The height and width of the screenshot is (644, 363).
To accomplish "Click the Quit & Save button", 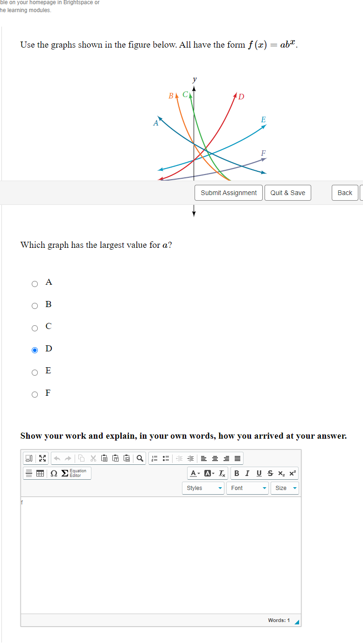I will point(287,193).
